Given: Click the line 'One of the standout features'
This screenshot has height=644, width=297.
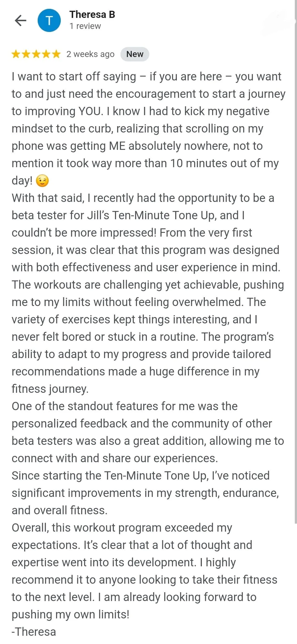Looking at the screenshot, I should 124,406.
